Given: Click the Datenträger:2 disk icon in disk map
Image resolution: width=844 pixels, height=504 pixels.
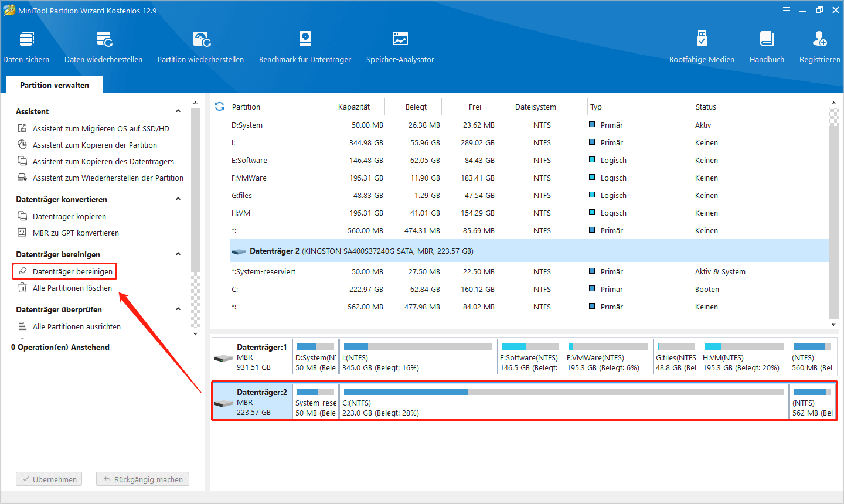Looking at the screenshot, I should click(x=223, y=403).
